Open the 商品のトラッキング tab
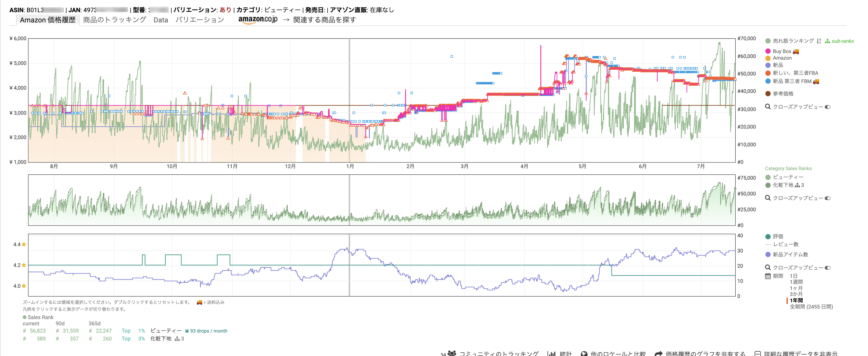Viewport: 868px width, 356px height. (114, 20)
